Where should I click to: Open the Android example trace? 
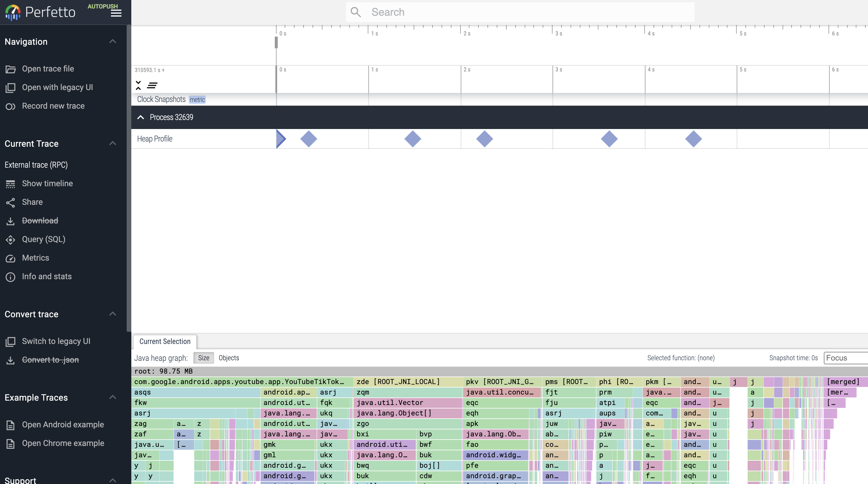(63, 424)
